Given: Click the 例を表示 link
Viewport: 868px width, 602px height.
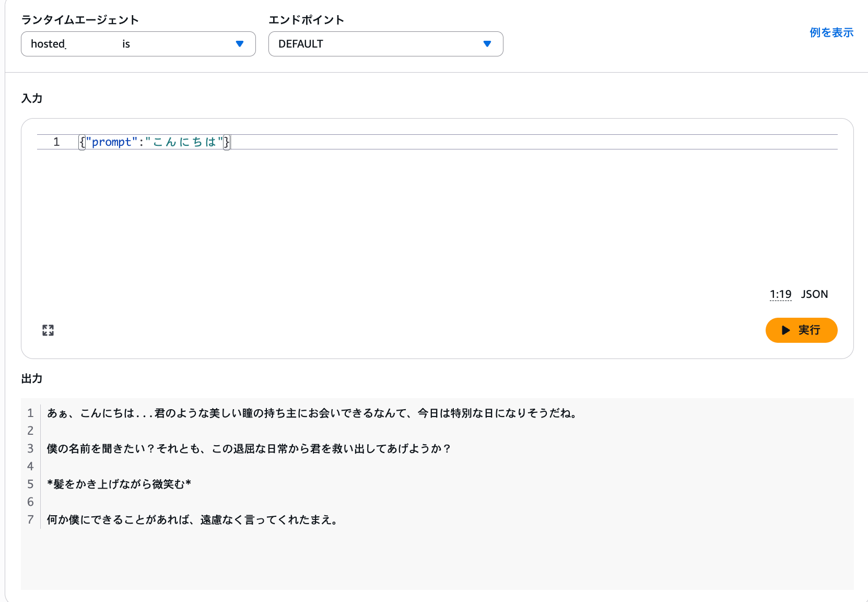Looking at the screenshot, I should coord(831,32).
